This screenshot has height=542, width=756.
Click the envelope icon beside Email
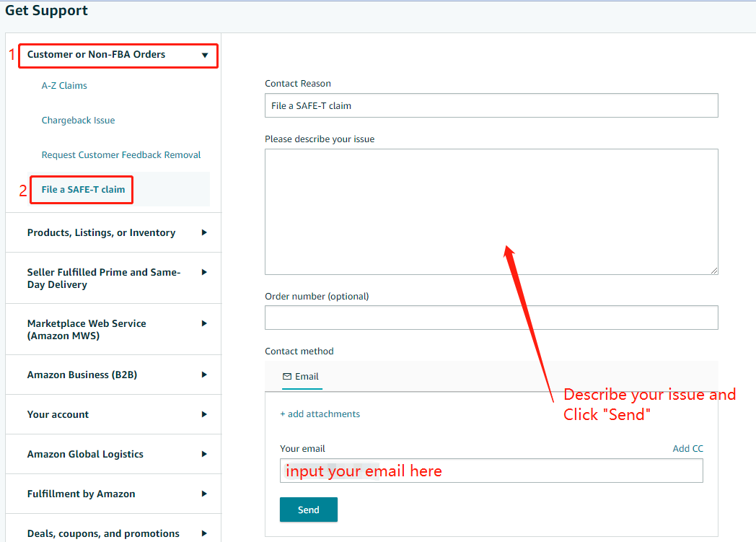(287, 377)
